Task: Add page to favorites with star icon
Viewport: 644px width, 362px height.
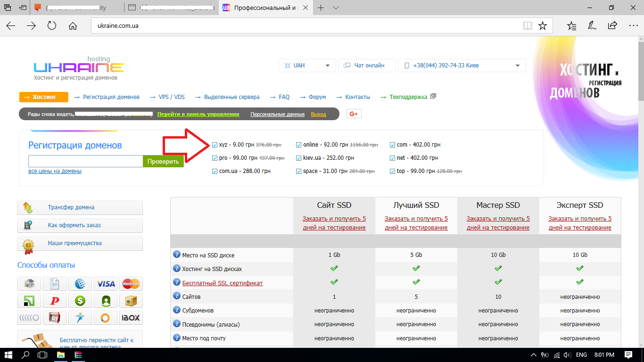Action: 543,25
